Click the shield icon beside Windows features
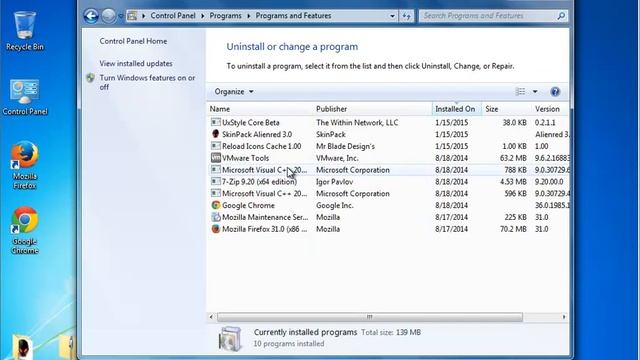This screenshot has height=360, width=640. (91, 78)
